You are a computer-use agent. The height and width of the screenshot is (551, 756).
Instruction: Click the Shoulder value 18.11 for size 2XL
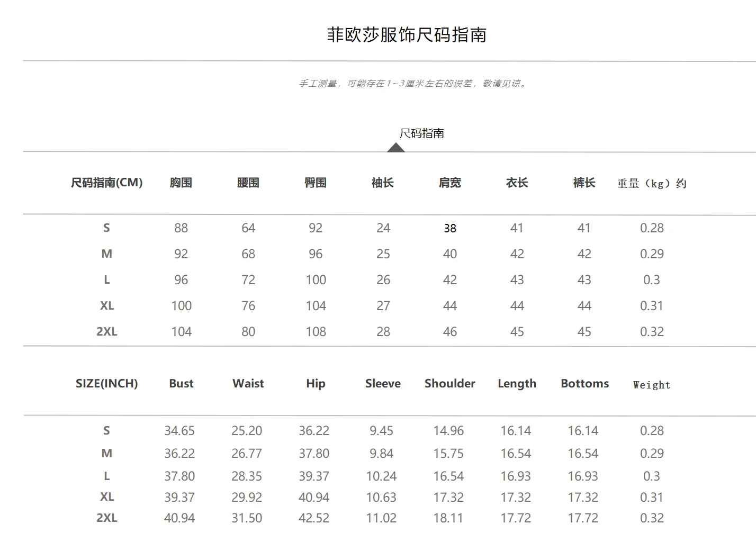(x=448, y=518)
